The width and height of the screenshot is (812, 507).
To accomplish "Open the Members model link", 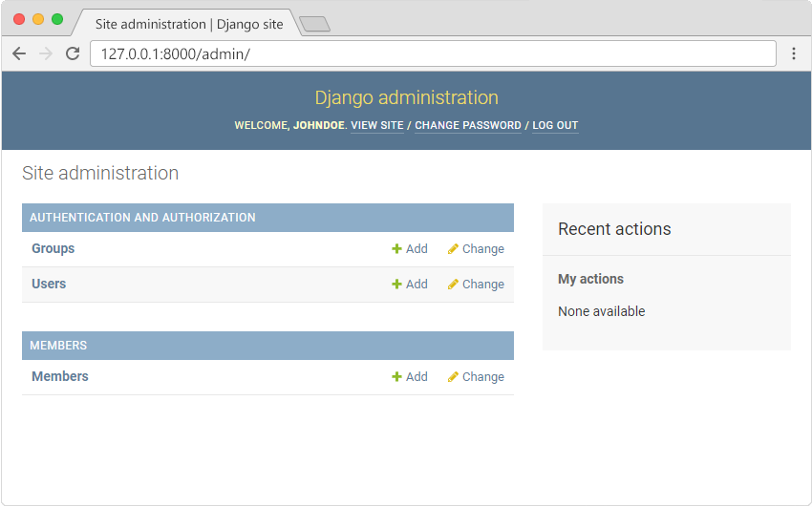I will [x=59, y=376].
